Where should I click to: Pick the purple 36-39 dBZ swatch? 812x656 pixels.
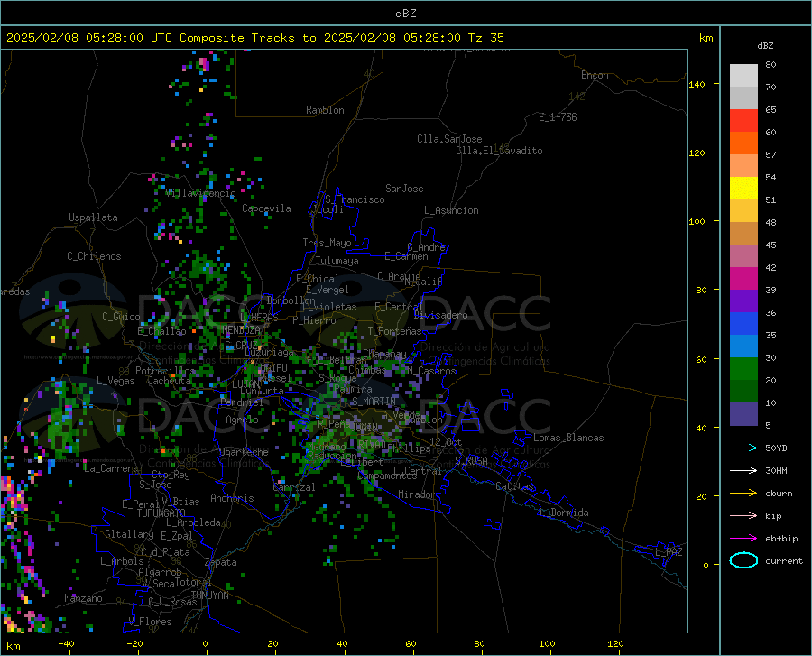click(743, 300)
